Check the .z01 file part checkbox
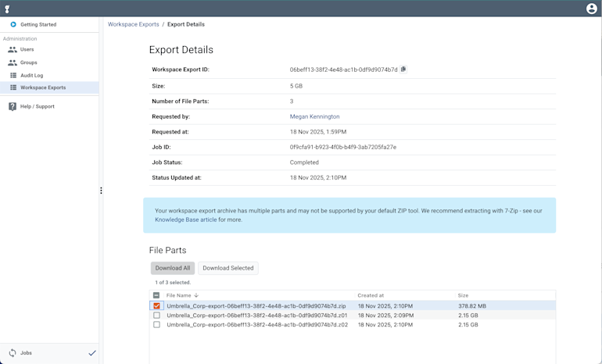Viewport: 602px width, 364px height. [x=156, y=316]
